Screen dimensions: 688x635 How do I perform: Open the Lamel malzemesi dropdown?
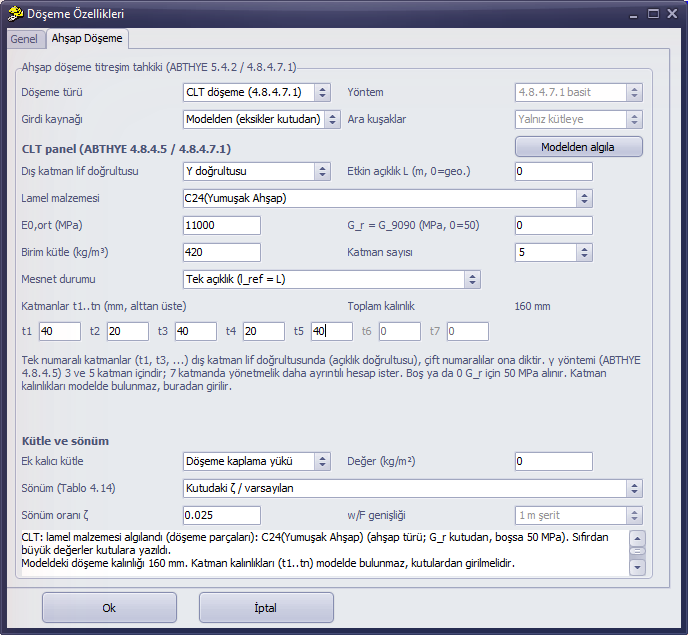coord(387,198)
